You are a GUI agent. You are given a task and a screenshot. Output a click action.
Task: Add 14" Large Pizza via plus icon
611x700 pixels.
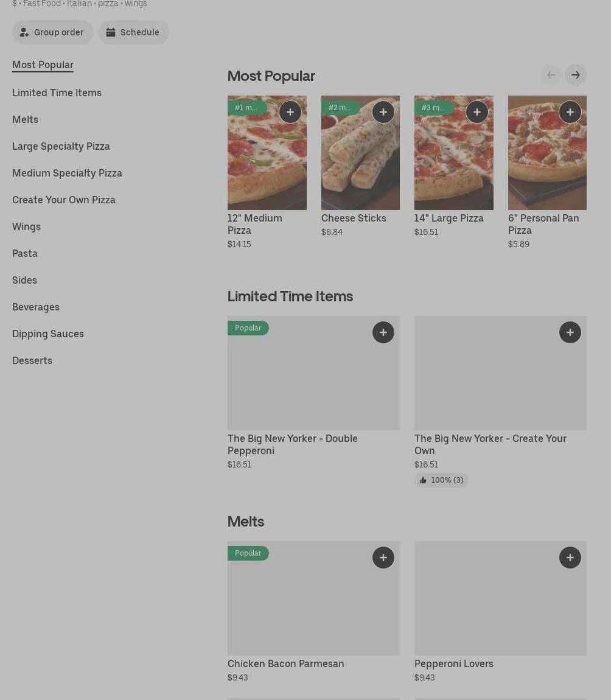click(x=477, y=112)
